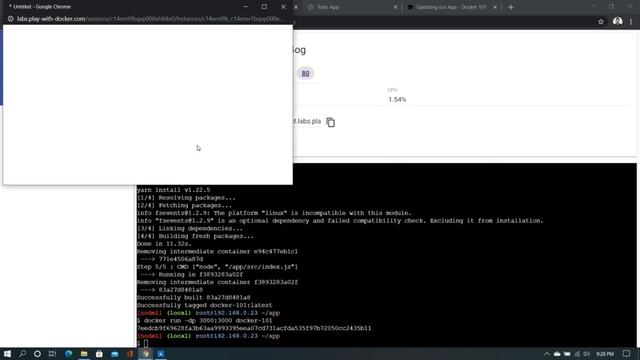Open port 80 badge link
The height and width of the screenshot is (360, 640).
point(305,73)
